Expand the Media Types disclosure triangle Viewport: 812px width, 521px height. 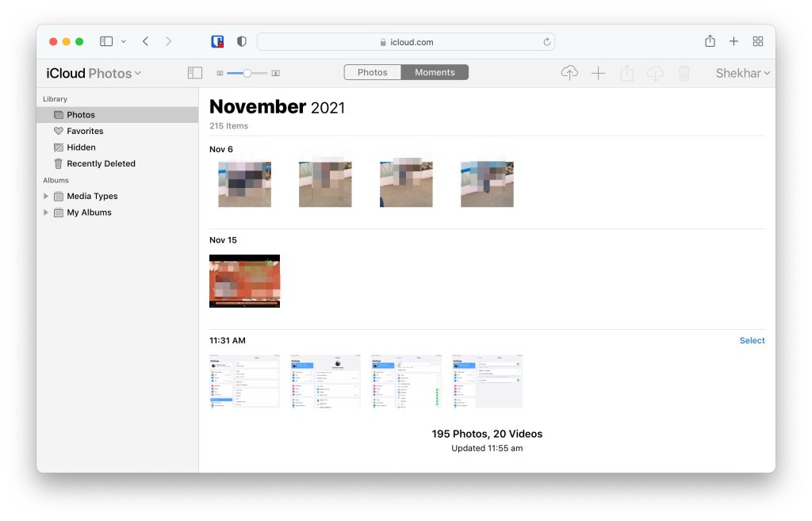[x=46, y=197]
